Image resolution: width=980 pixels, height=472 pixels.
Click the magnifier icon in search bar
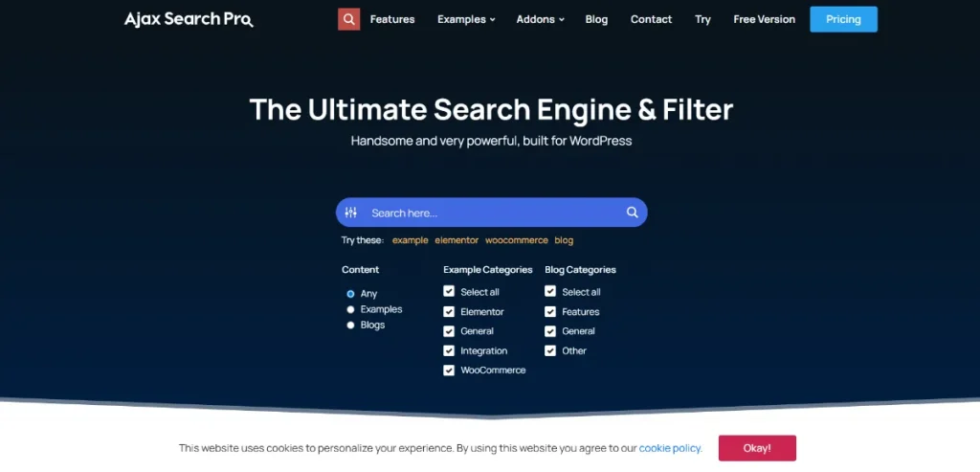[x=633, y=213]
